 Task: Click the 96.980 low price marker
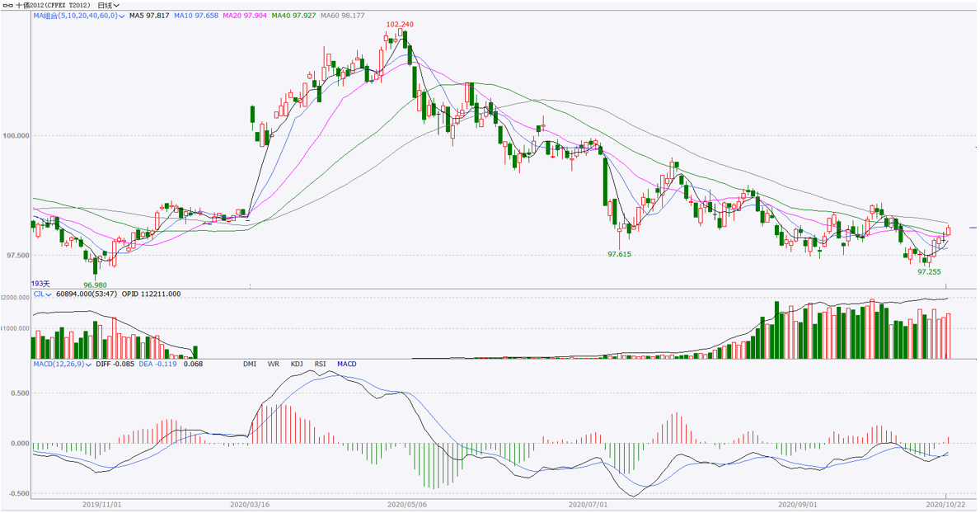(95, 285)
